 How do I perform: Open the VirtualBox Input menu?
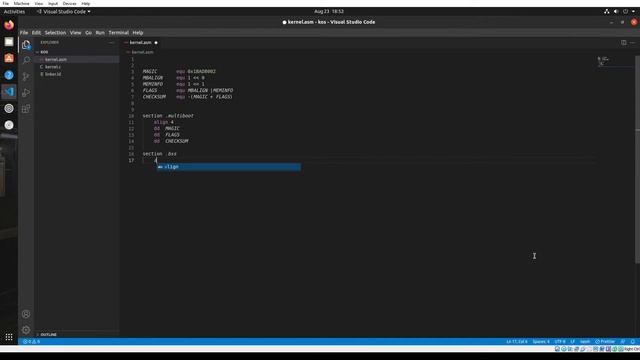point(53,3)
